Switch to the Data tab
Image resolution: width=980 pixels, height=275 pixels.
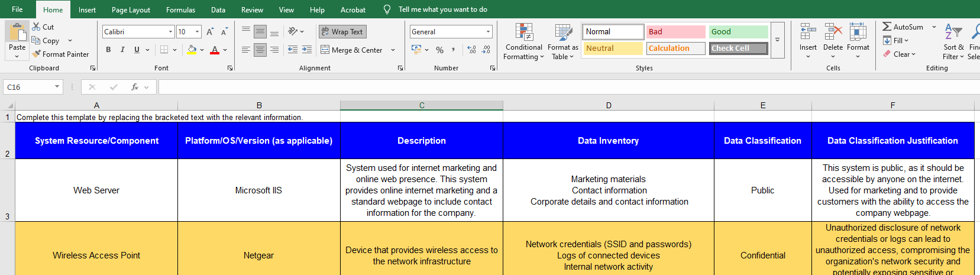pos(218,9)
